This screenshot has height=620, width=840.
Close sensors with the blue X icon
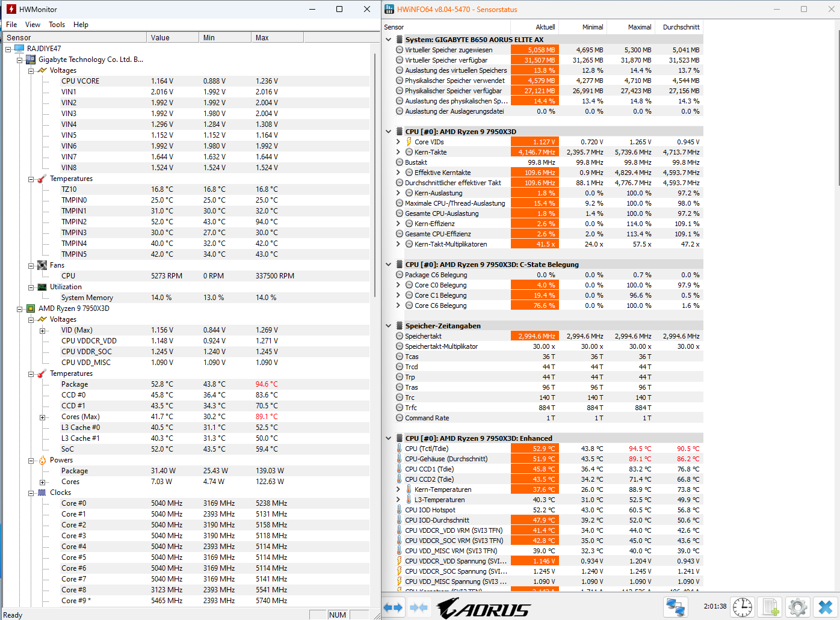[x=826, y=607]
